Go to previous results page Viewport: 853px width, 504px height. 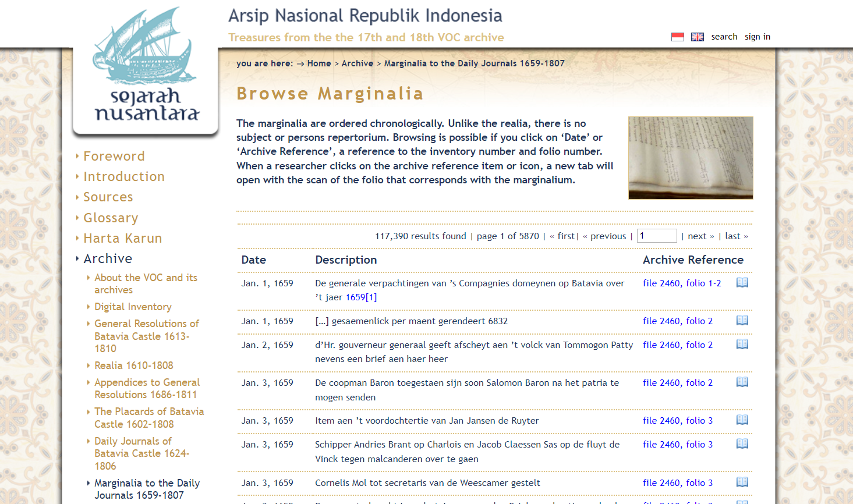[x=604, y=236]
